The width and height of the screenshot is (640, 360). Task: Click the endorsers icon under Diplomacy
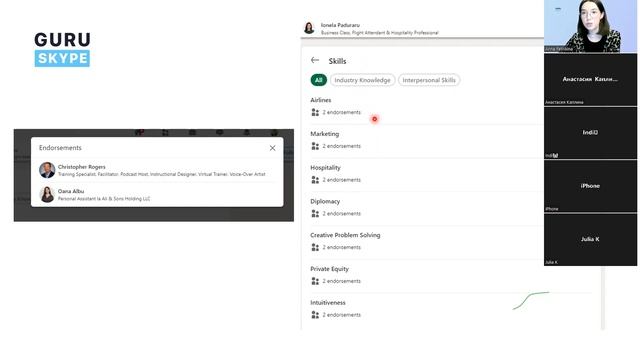click(x=315, y=214)
